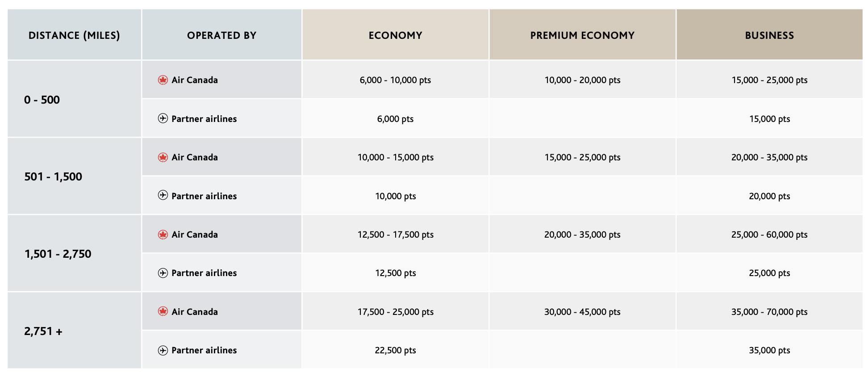Select the Premium Economy column header
This screenshot has width=868, height=377.
(582, 35)
